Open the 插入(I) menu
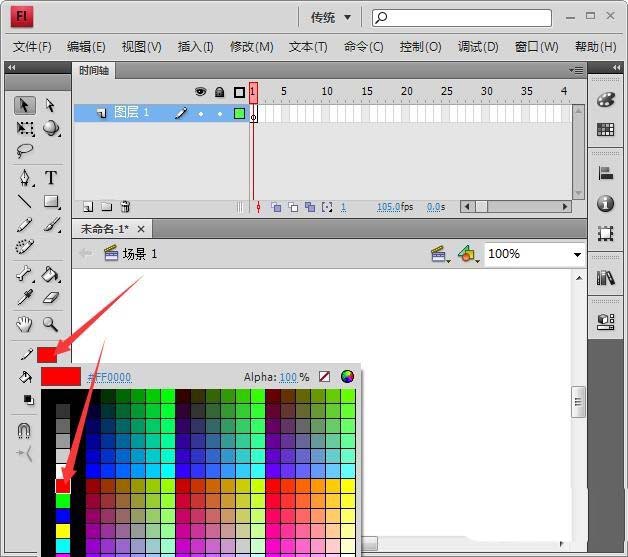628x557 pixels. 195,47
